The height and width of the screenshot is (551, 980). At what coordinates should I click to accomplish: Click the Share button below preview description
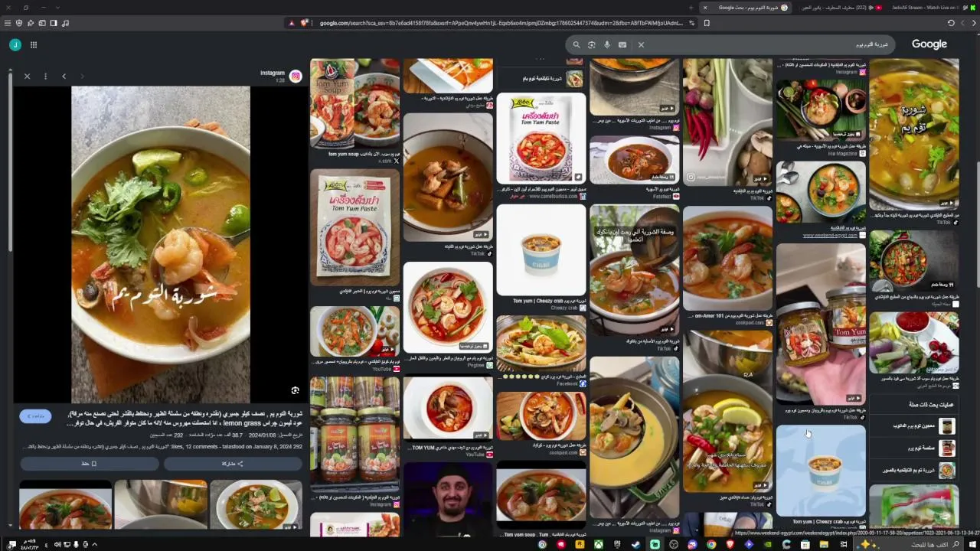coord(232,463)
